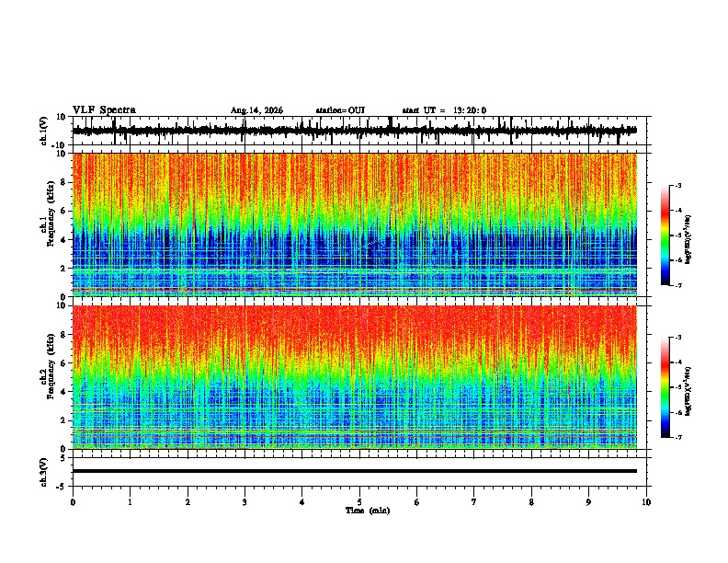The image size is (728, 563).
Task: Click the "ch.1(V)" waveform axis label
Action: [44, 131]
